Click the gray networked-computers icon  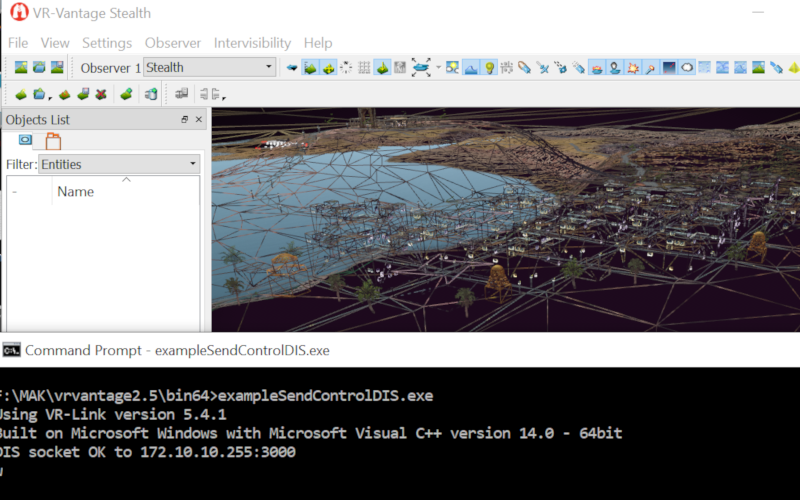[x=182, y=94]
